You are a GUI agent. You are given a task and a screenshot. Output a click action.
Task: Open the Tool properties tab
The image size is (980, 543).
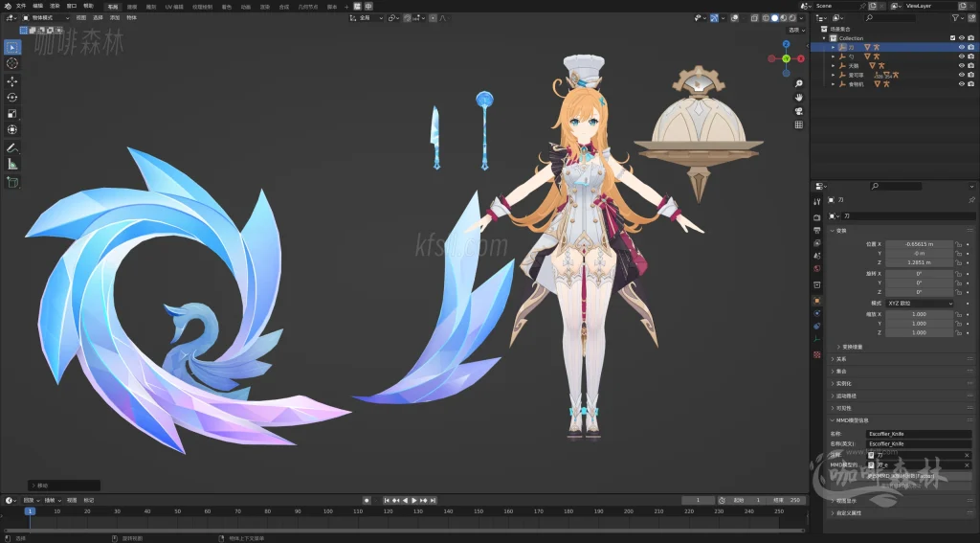817,201
